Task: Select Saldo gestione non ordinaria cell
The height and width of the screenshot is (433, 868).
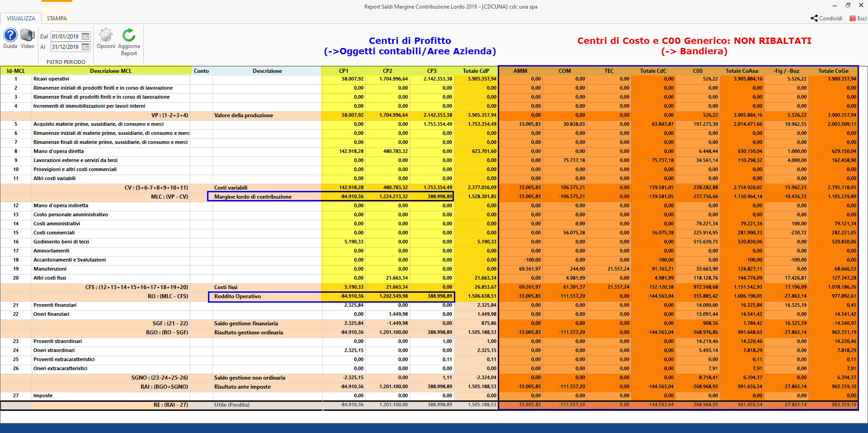Action: [x=267, y=378]
